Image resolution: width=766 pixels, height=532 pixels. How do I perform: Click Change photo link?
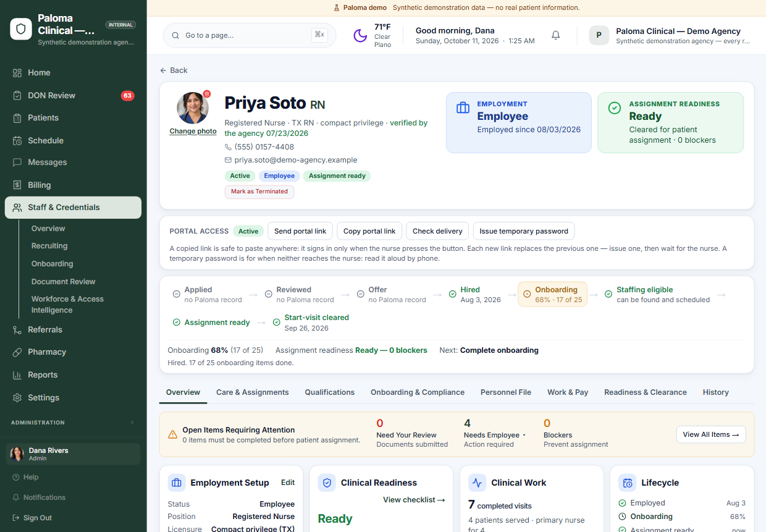pos(193,131)
